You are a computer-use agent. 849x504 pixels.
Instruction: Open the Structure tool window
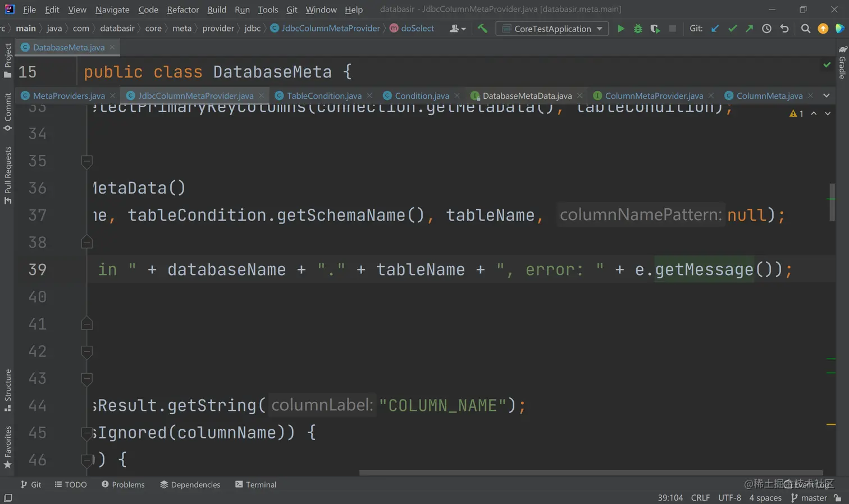pos(7,390)
